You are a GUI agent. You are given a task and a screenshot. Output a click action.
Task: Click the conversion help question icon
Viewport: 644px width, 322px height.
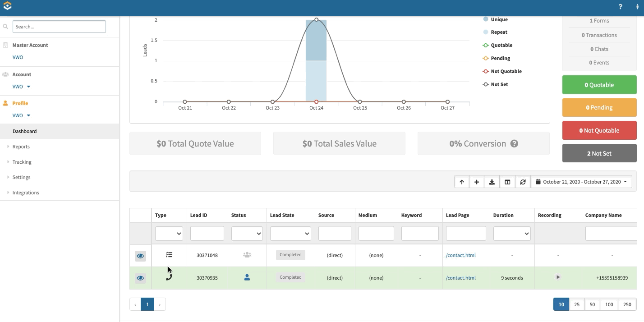[x=514, y=144]
